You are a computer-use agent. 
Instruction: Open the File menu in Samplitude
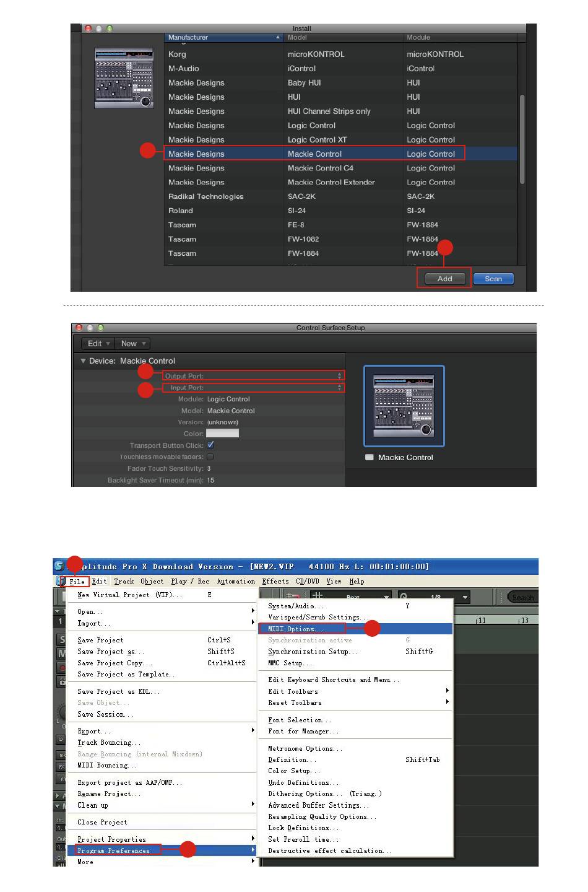click(x=77, y=582)
